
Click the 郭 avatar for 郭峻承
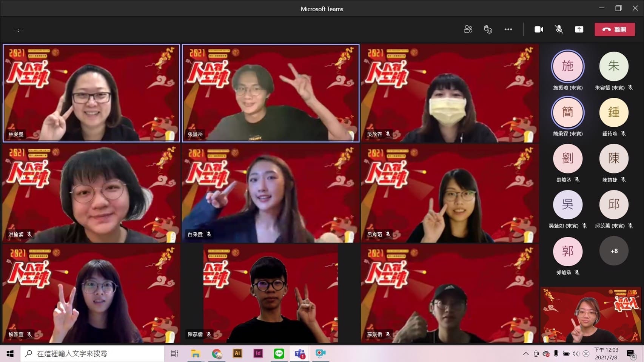coord(568,251)
